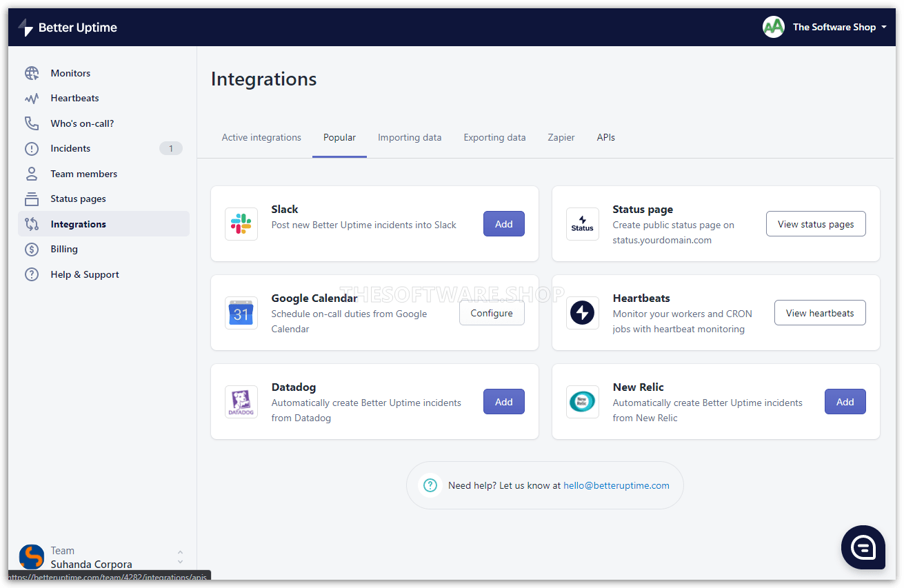Viewport: 904px width, 588px height.
Task: Click the Datadog logo icon
Action: [241, 402]
